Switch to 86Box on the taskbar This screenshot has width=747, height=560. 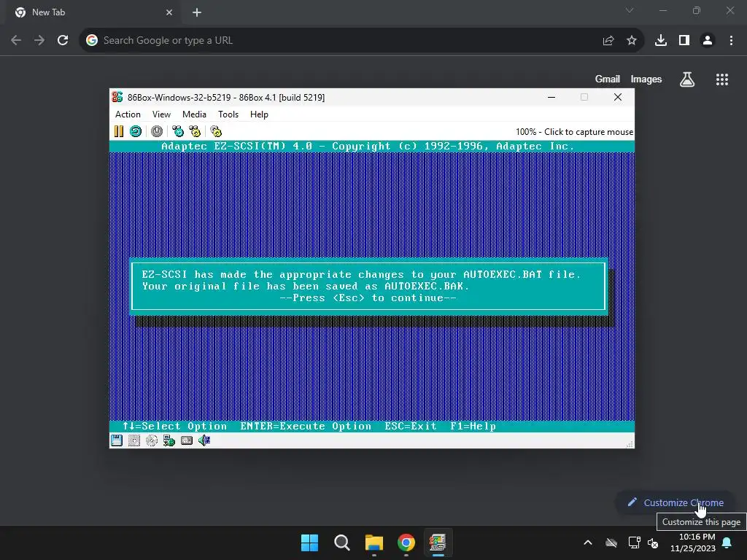(x=438, y=542)
